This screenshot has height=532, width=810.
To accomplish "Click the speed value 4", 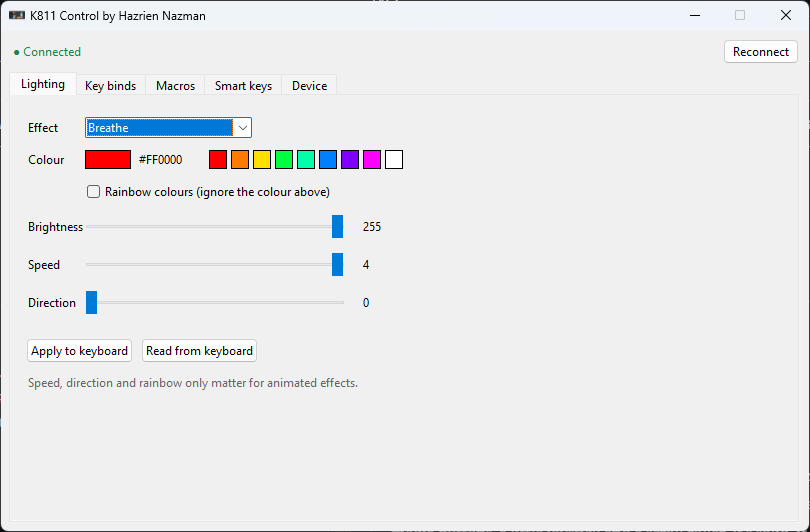I will [x=366, y=265].
